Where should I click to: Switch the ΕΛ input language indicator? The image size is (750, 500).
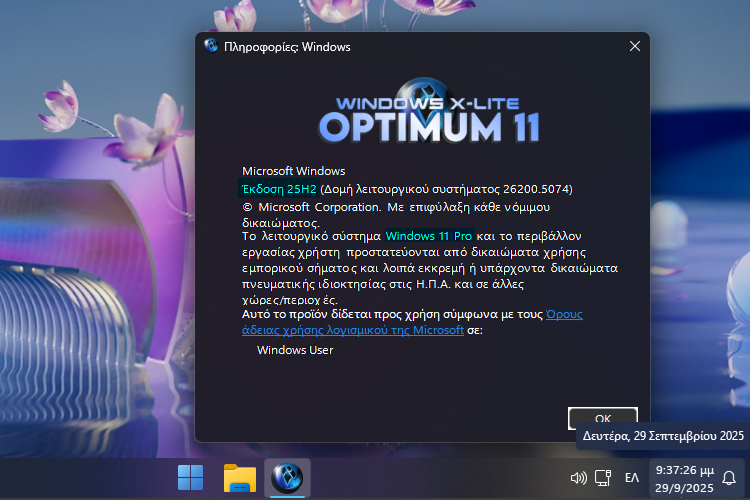pyautogui.click(x=632, y=478)
